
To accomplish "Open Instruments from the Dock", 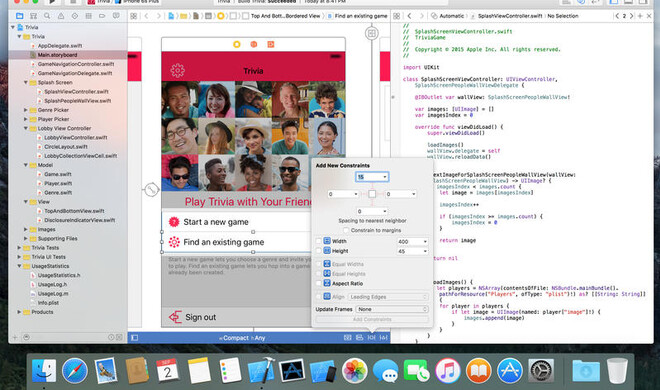I will [292, 371].
